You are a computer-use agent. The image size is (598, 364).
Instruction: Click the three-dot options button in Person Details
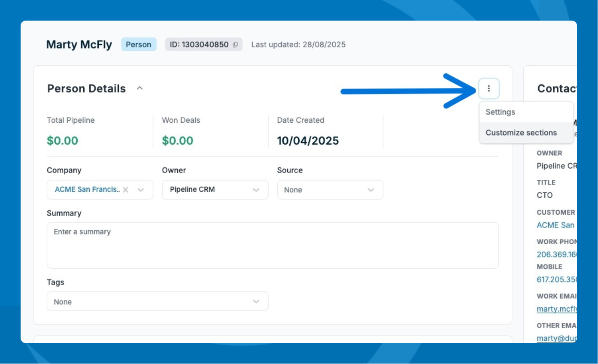(489, 89)
